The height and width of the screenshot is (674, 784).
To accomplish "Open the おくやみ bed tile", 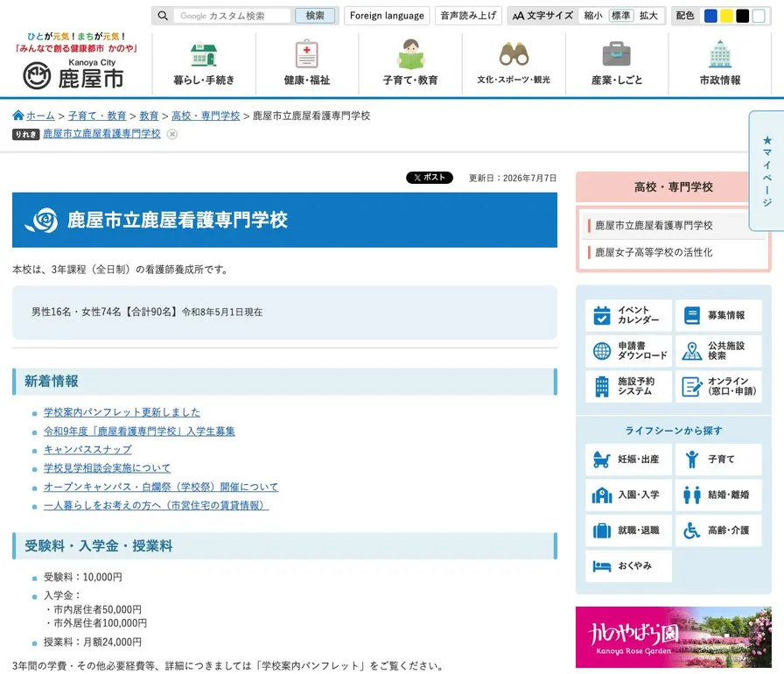I will coord(628,565).
